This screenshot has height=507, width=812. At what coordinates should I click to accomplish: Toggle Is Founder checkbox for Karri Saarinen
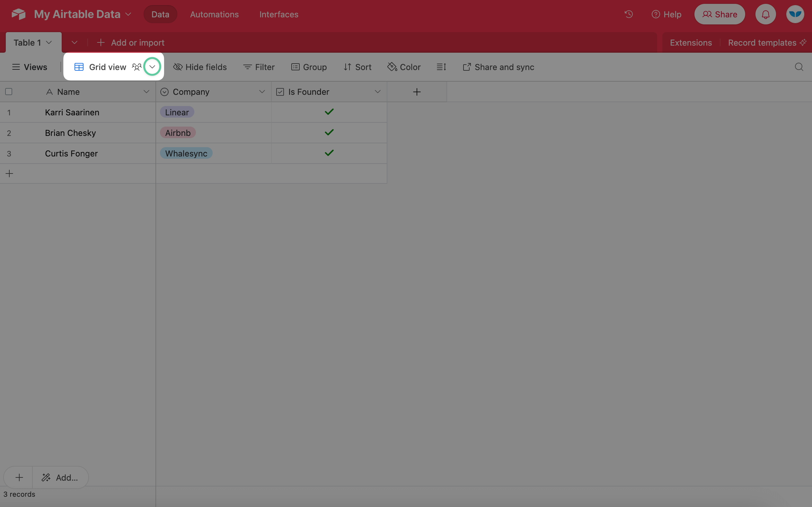[329, 111]
